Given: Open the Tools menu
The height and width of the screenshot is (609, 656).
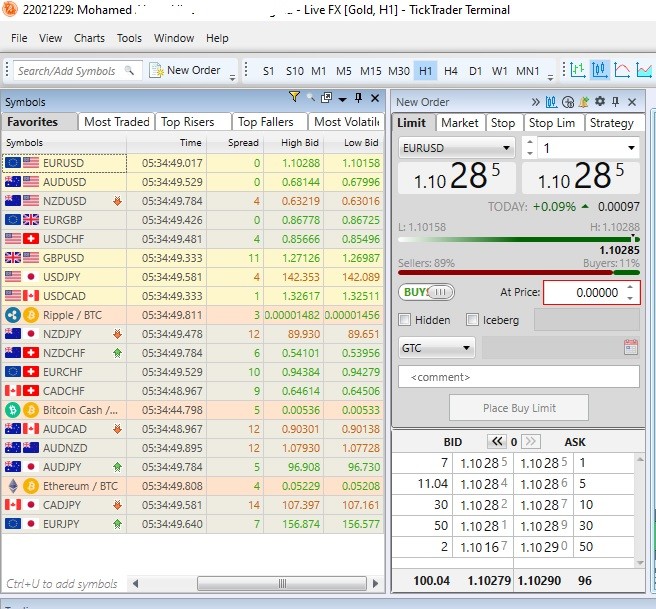Looking at the screenshot, I should pyautogui.click(x=129, y=38).
